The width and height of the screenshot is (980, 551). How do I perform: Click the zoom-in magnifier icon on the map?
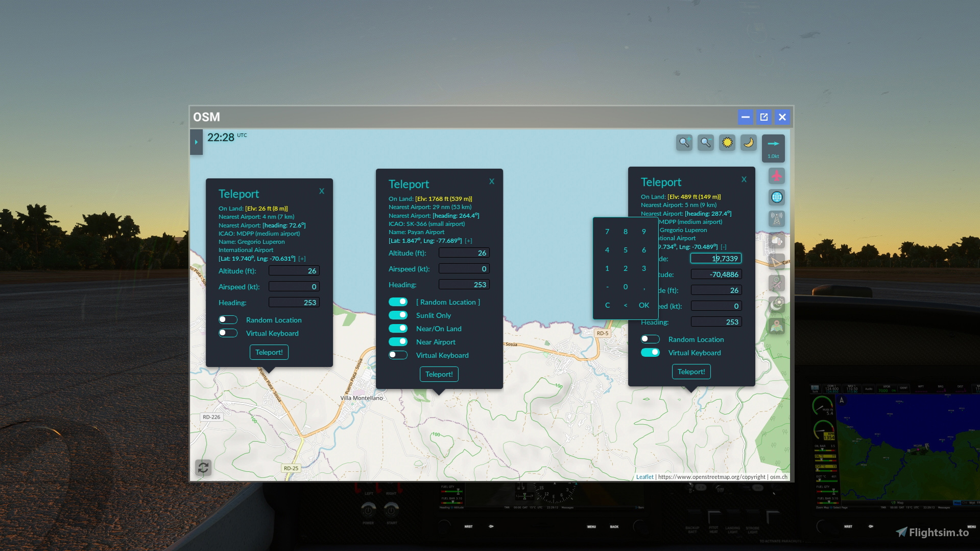pos(684,143)
